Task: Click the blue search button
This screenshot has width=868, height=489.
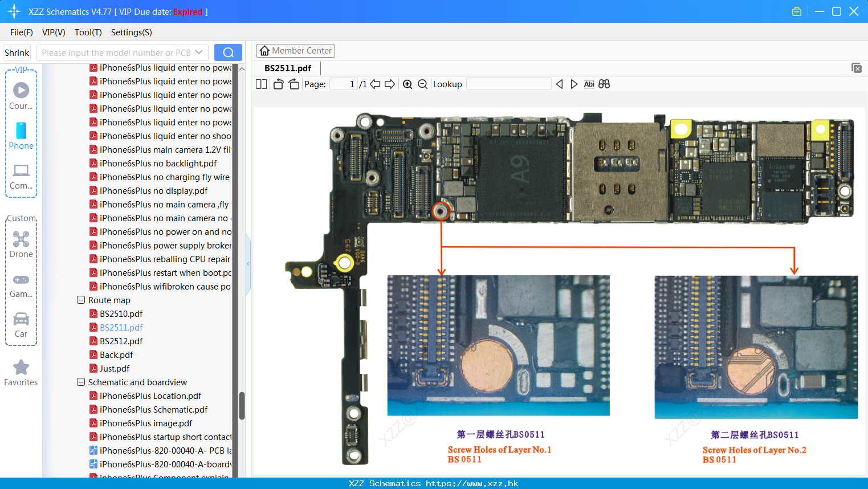Action: pos(228,52)
